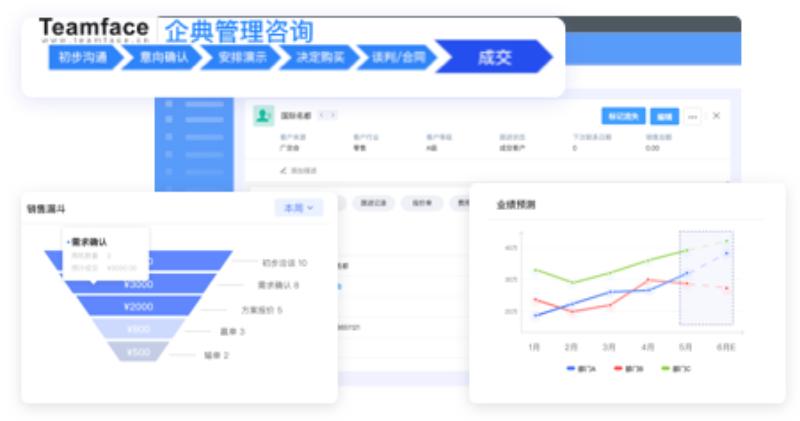The height and width of the screenshot is (421, 800).
Task: Toggle the red 部门B legend item
Action: click(629, 368)
